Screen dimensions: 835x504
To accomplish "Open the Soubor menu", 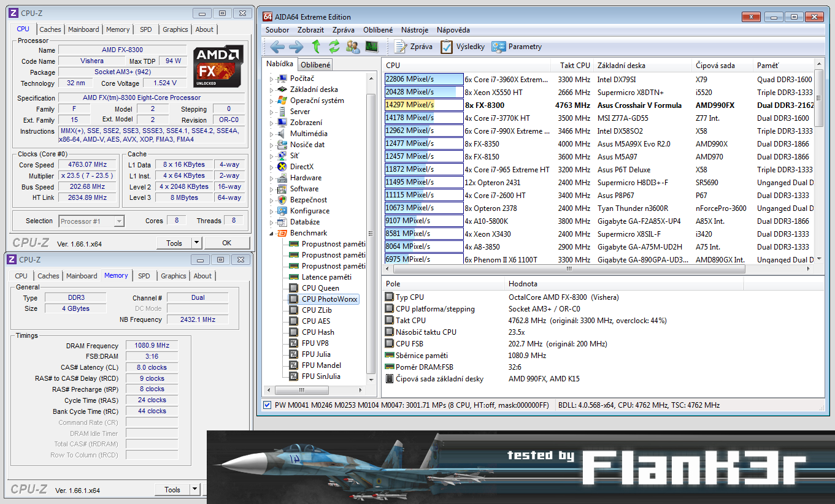I will click(278, 30).
